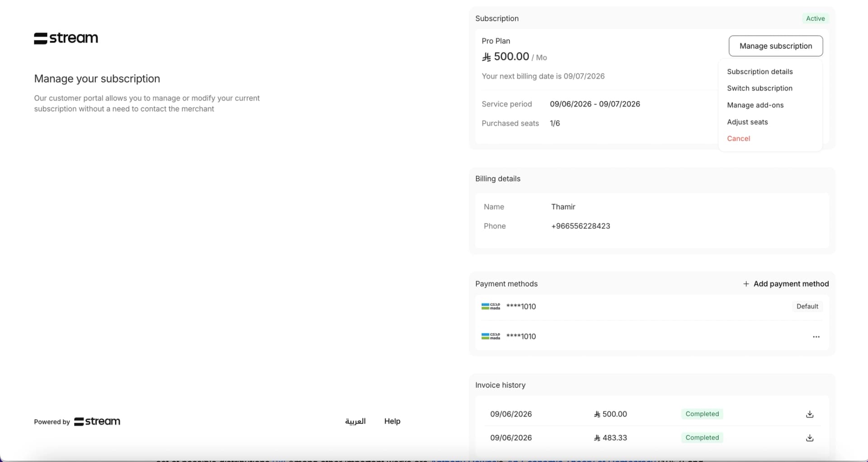
Task: Open the three-dots menu for second card
Action: [x=816, y=337]
